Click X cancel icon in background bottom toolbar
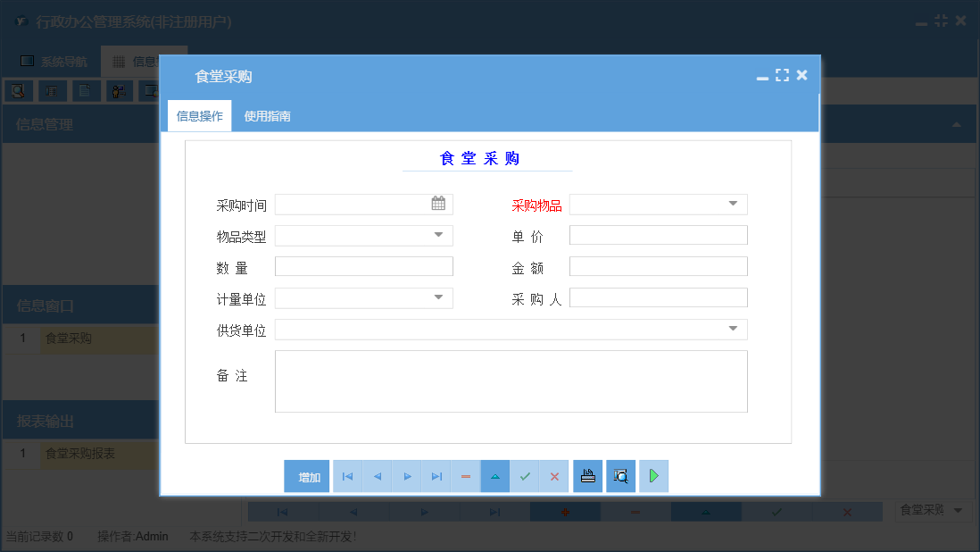 pyautogui.click(x=847, y=512)
